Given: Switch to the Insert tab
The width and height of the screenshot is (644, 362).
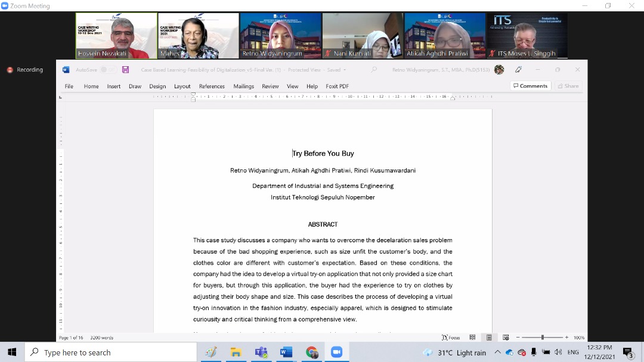Looking at the screenshot, I should [x=114, y=86].
